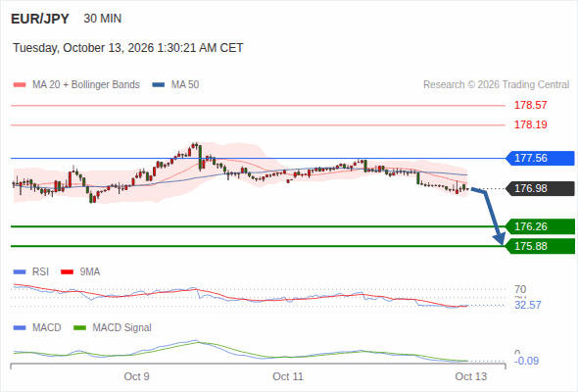
Task: Click the RSI value 32.57
Action: (528, 306)
